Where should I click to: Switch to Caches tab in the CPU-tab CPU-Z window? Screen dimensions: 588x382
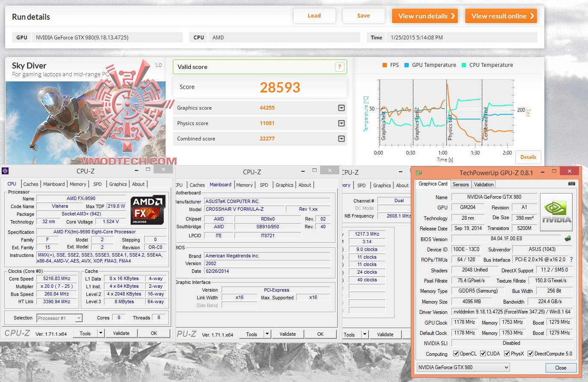coord(31,184)
